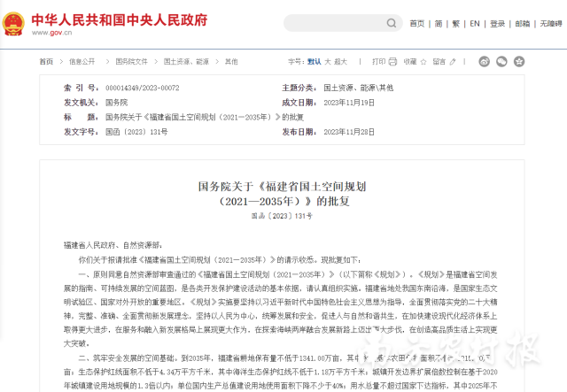Image resolution: width=567 pixels, height=392 pixels.
Task: Click the 打印 print label
Action: pyautogui.click(x=379, y=62)
